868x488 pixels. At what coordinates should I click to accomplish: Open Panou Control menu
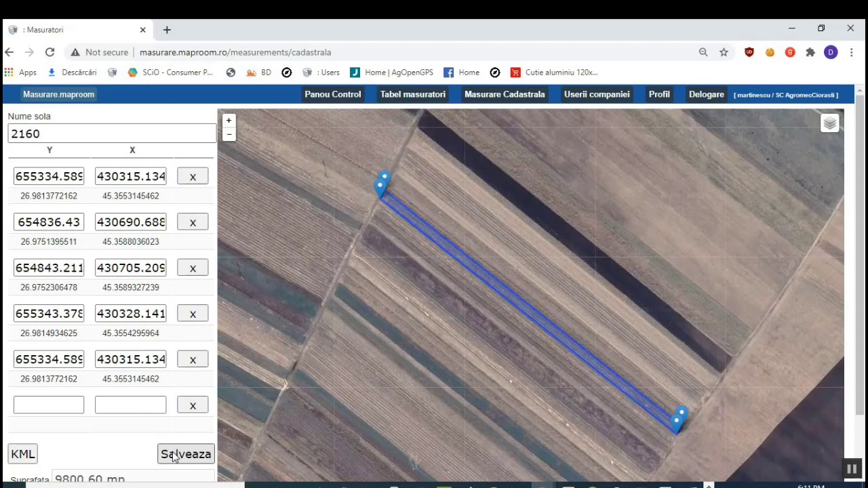332,94
